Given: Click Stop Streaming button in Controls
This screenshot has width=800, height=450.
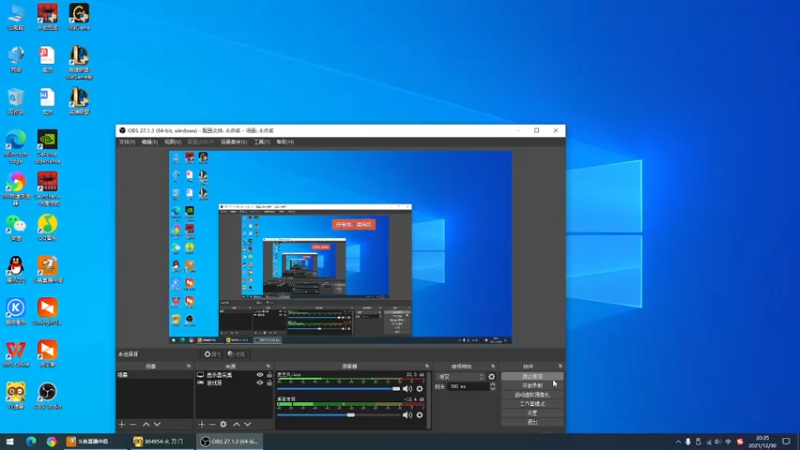Looking at the screenshot, I should coord(532,377).
